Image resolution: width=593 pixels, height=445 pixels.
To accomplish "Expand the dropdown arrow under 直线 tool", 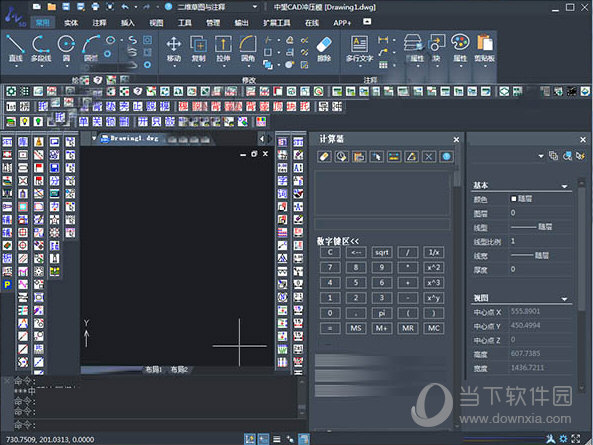I will pos(16,67).
